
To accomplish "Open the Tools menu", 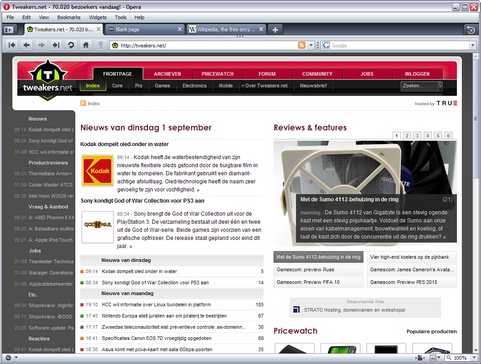I will coord(120,17).
